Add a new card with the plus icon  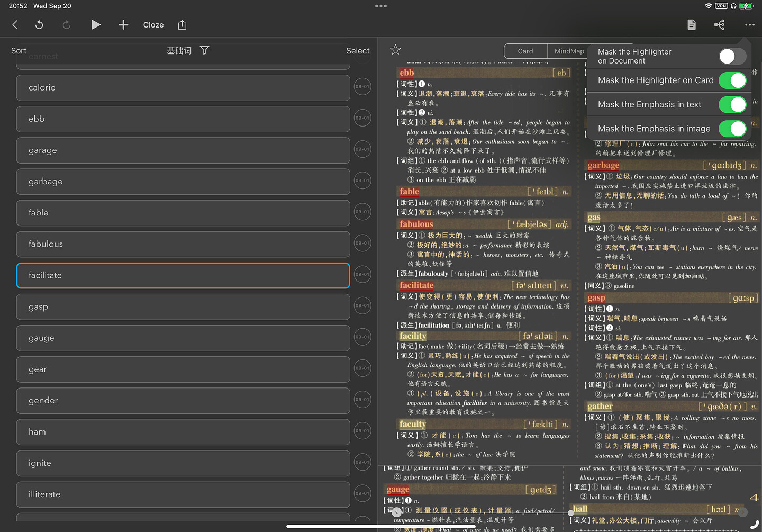123,25
